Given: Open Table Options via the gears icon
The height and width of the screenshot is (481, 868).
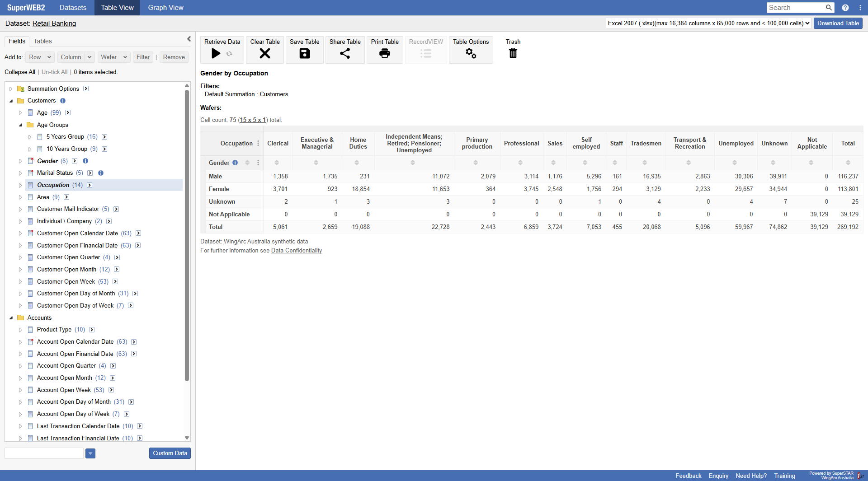Looking at the screenshot, I should [x=471, y=53].
